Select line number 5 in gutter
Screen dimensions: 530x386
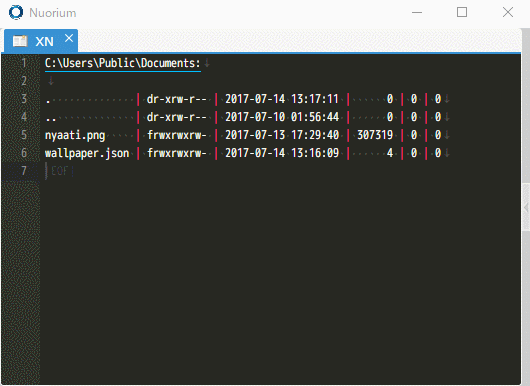tap(24, 135)
